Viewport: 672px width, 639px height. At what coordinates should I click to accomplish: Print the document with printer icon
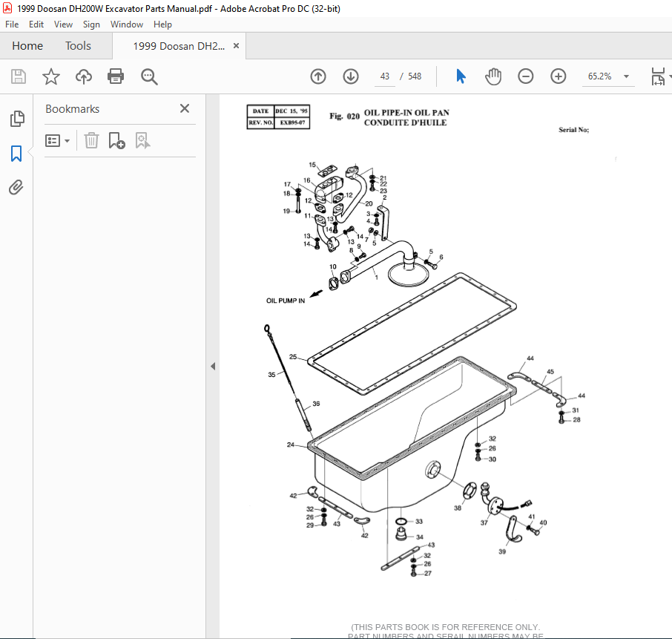[116, 76]
